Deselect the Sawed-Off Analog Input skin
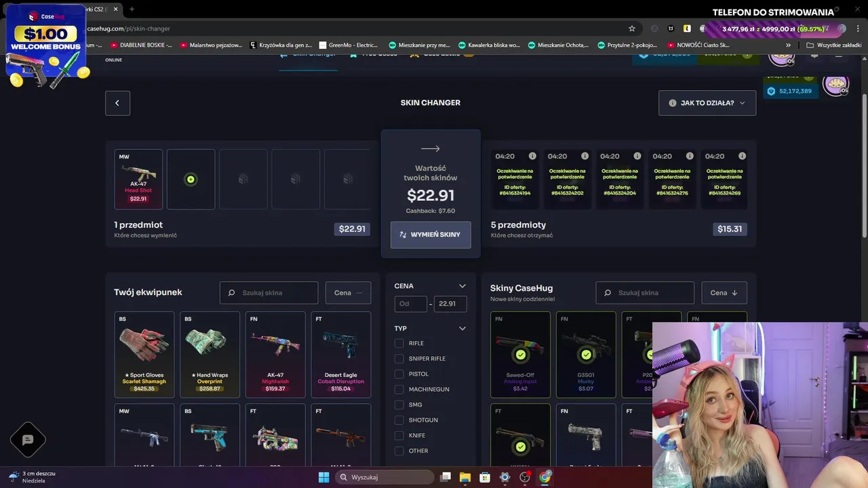The image size is (868, 488). pyautogui.click(x=520, y=354)
